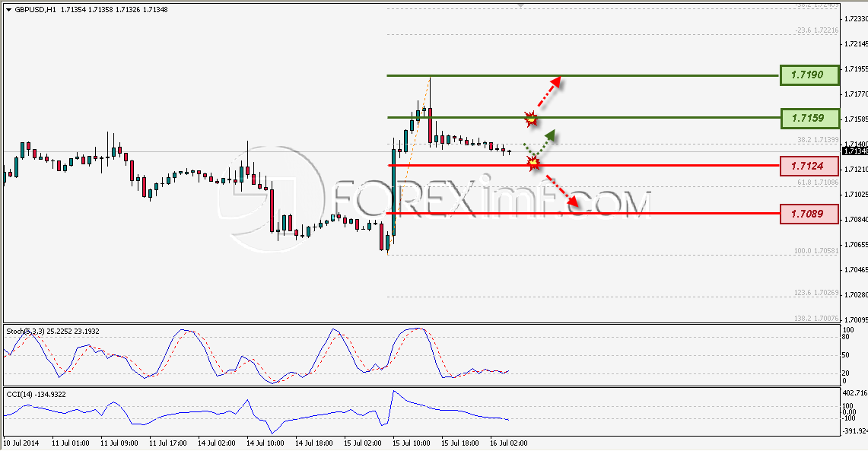The width and height of the screenshot is (868, 451).
Task: Select the 15 Jul 18:00 time axis label
Action: tap(460, 443)
